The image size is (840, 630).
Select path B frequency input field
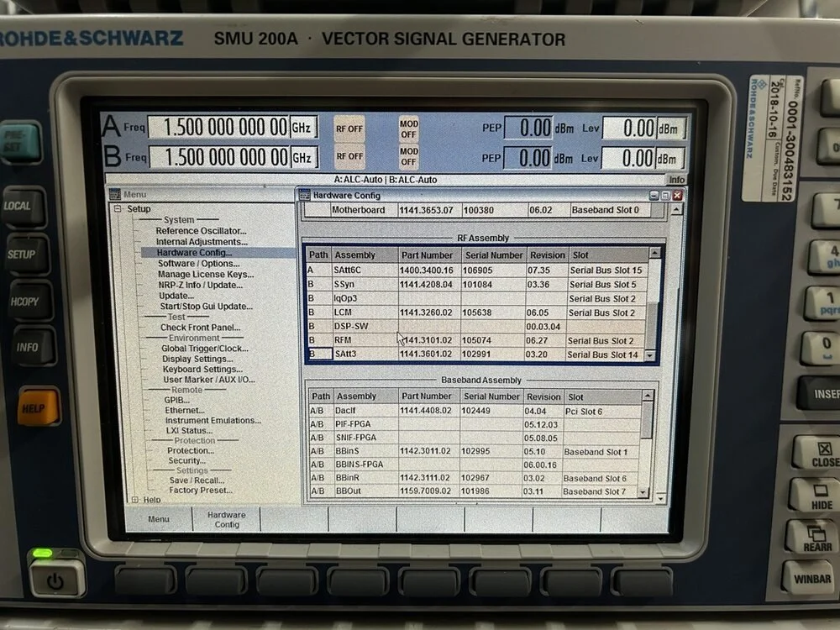point(219,158)
